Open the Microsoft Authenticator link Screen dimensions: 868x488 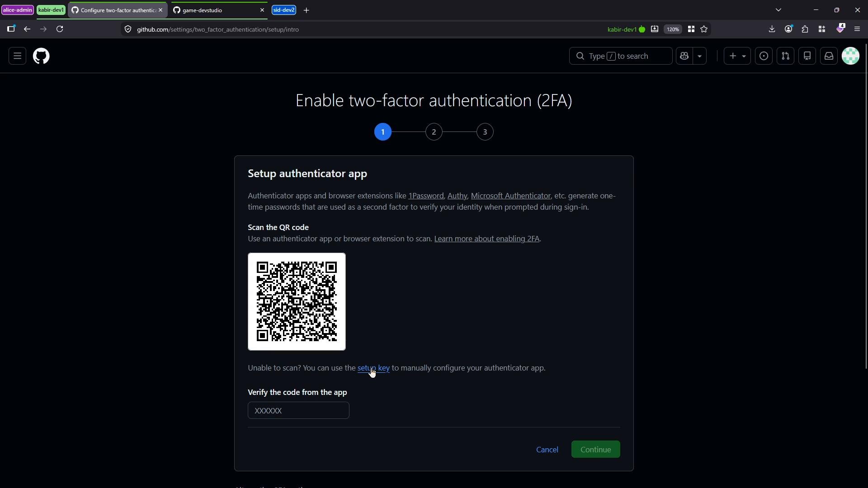pos(511,196)
